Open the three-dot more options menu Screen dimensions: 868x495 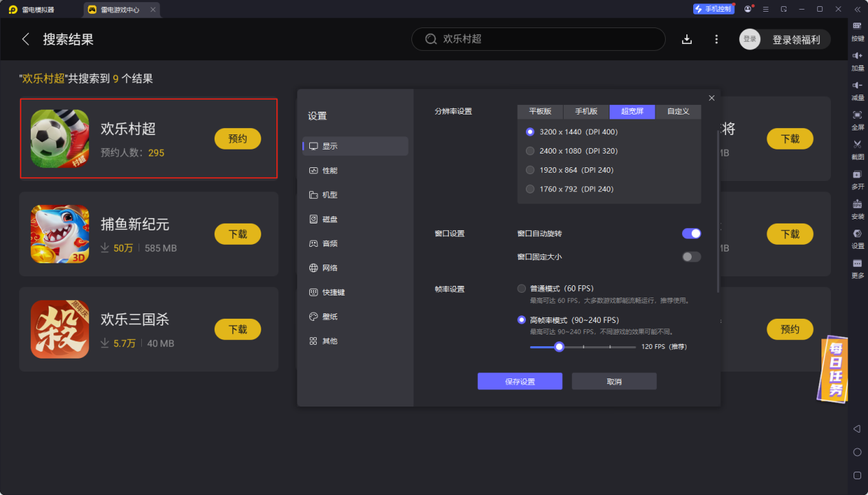tap(716, 39)
